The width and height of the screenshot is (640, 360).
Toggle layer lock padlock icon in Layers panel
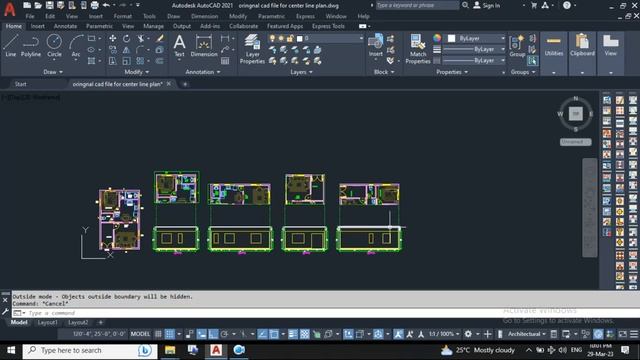290,38
